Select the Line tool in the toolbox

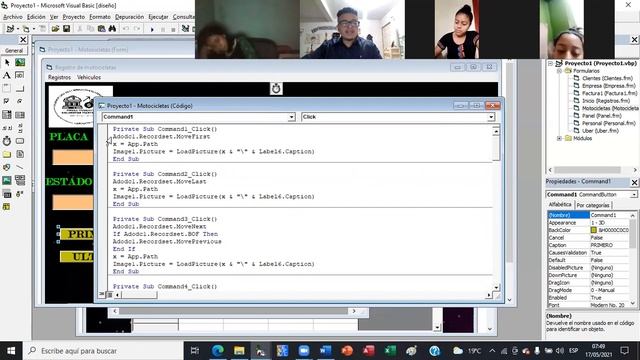[x=20, y=167]
